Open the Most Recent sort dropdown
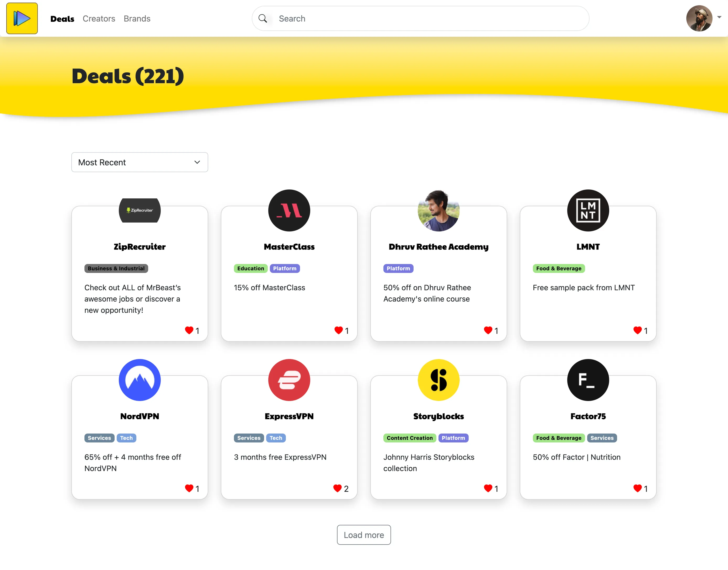Viewport: 728px width, 570px height. point(140,162)
